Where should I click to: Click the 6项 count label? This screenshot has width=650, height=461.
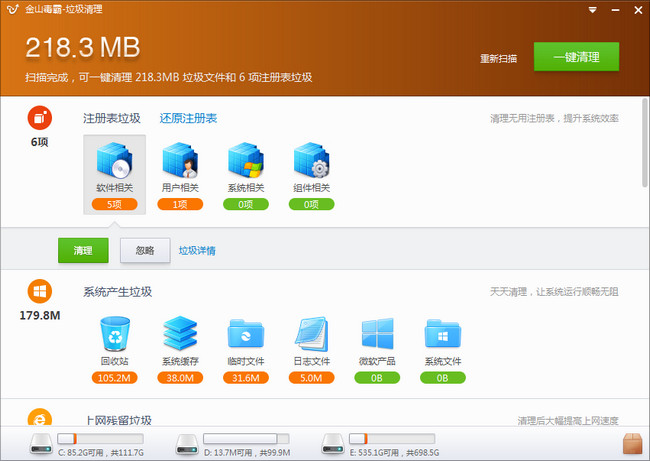tap(40, 142)
